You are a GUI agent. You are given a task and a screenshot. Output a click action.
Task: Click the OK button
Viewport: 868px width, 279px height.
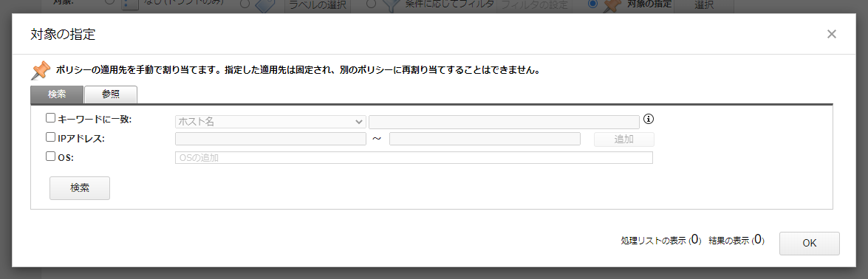click(x=810, y=244)
